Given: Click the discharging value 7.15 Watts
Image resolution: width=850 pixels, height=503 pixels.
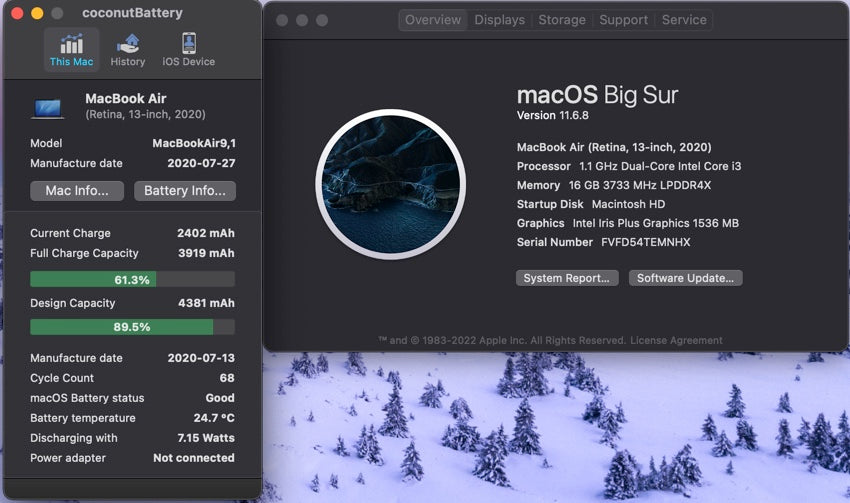Looking at the screenshot, I should 206,438.
